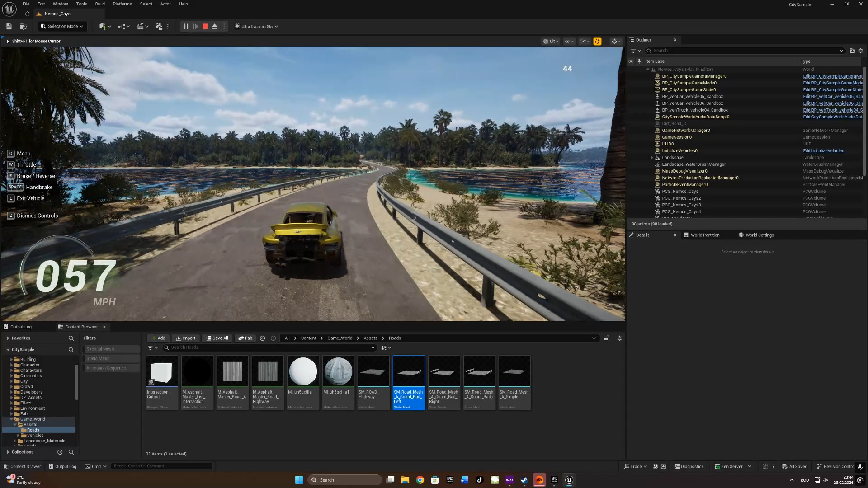Open the Trace dropdown in status bar
868x488 pixels.
635,467
